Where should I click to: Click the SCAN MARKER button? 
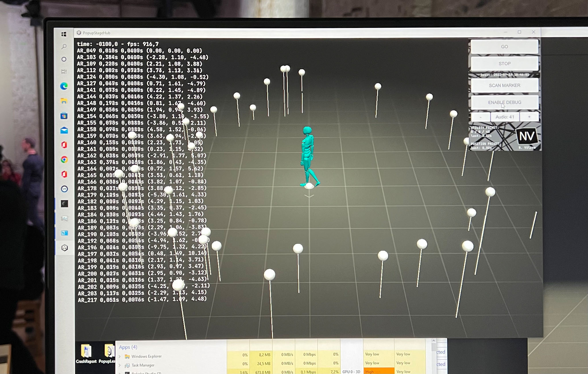coord(504,85)
